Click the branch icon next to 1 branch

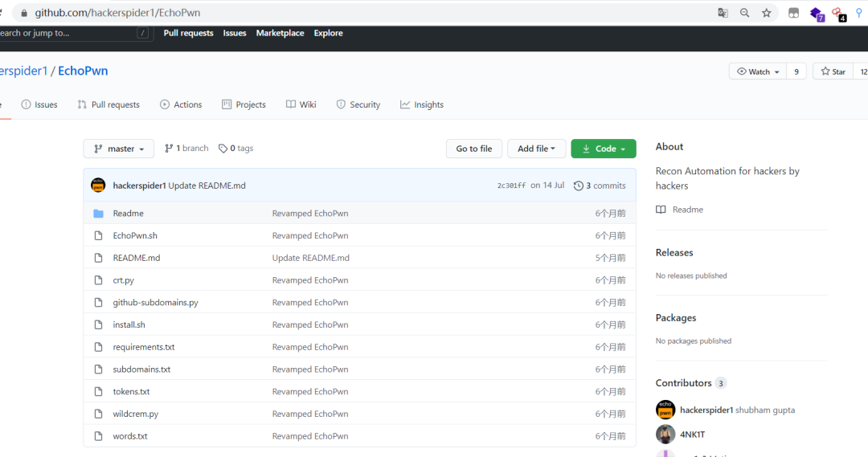click(x=169, y=149)
